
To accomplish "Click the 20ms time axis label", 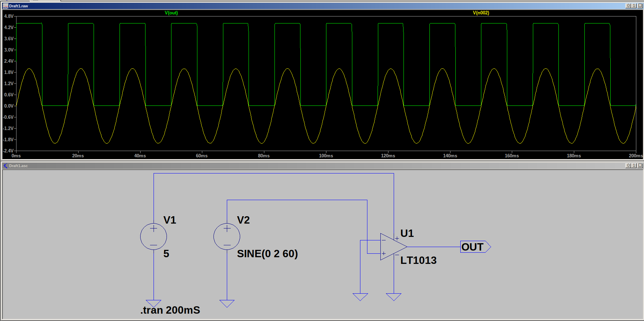I will 78,156.
